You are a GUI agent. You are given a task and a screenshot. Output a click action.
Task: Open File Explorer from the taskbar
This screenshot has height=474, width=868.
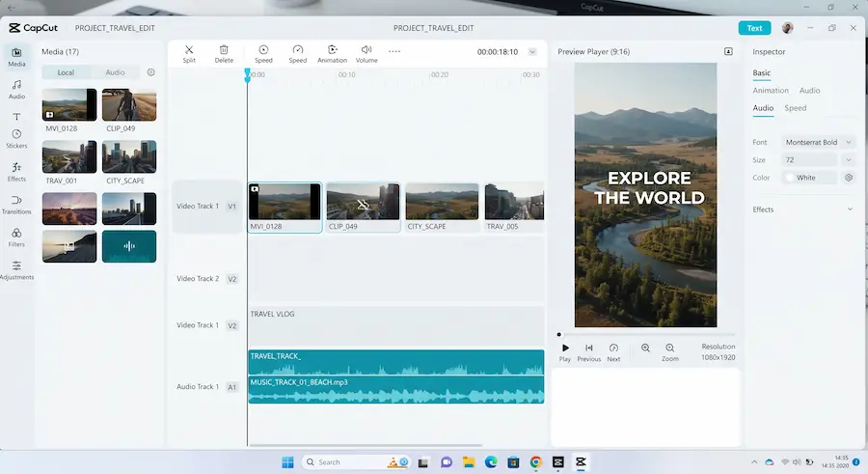(469, 462)
